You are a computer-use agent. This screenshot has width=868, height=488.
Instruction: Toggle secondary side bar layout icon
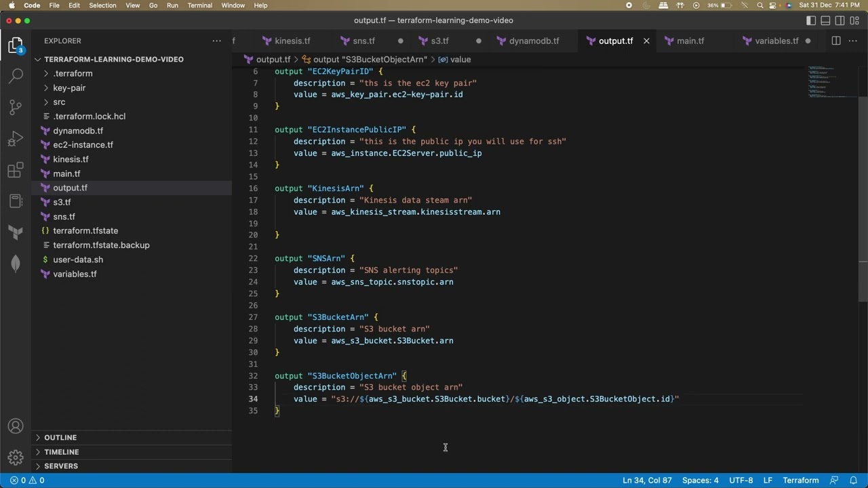840,20
